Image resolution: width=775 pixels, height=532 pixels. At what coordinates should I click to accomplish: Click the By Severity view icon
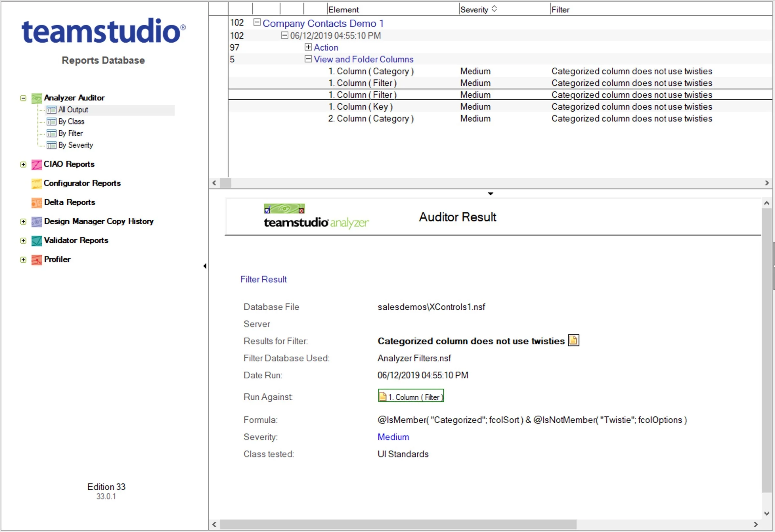(x=51, y=145)
